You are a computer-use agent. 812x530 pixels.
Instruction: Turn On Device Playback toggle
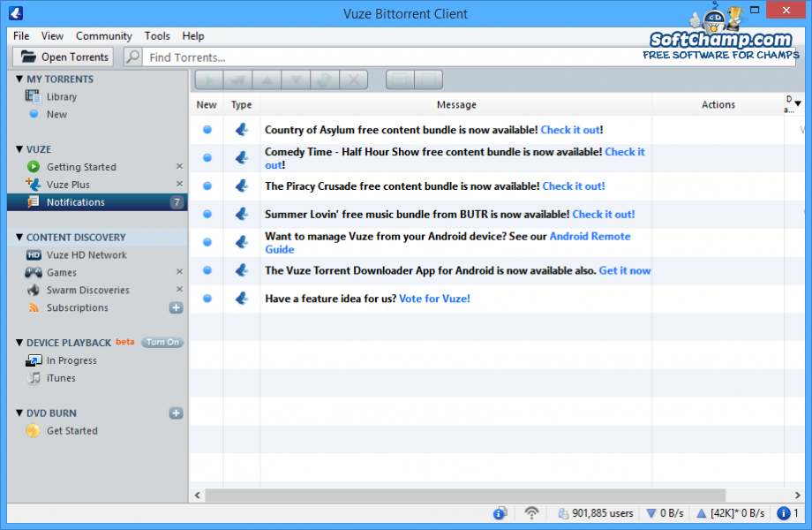pyautogui.click(x=162, y=343)
